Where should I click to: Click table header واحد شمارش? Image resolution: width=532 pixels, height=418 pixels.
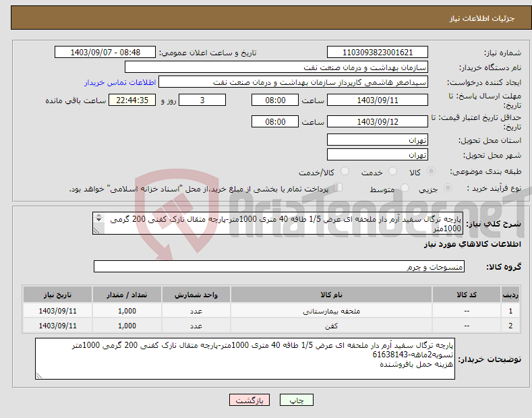196,295
